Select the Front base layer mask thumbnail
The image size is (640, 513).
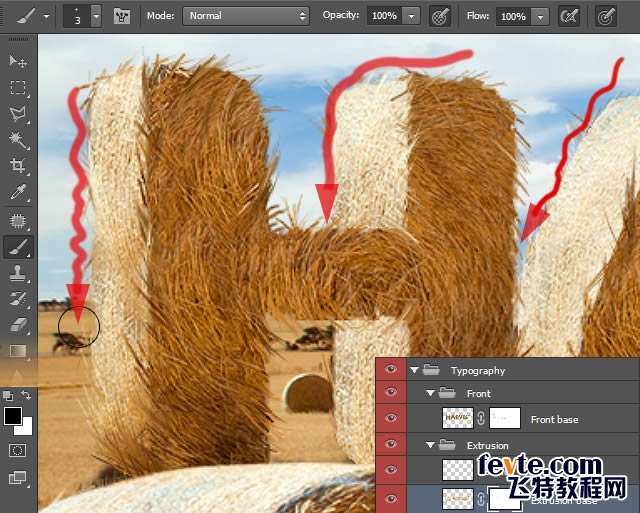pyautogui.click(x=504, y=419)
